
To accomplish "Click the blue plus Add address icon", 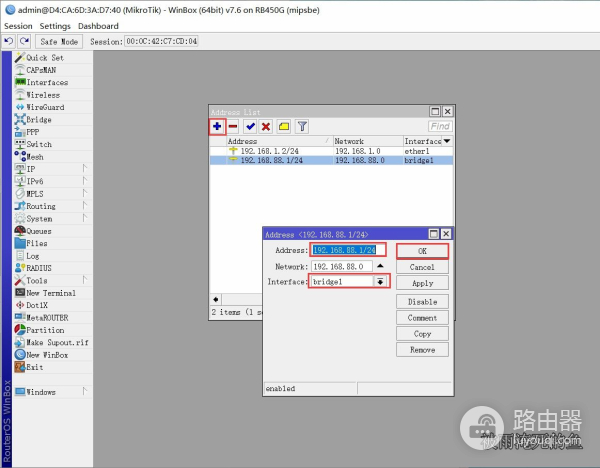I will tap(217, 126).
